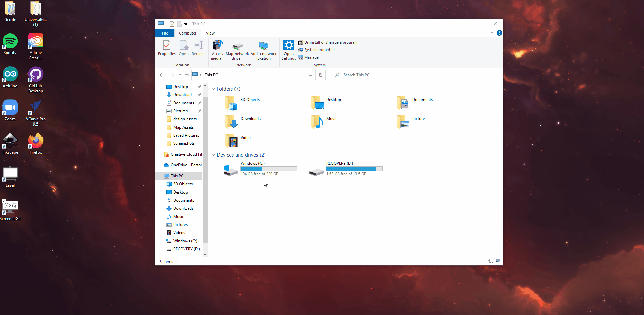Click Uninstall or change a program
Image resolution: width=644 pixels, height=315 pixels.
(x=328, y=42)
